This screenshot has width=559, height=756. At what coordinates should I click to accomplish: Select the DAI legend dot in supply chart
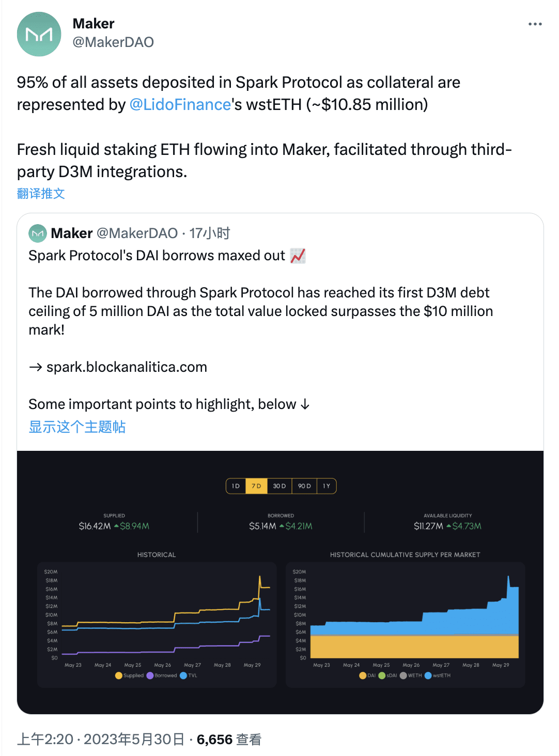point(364,675)
